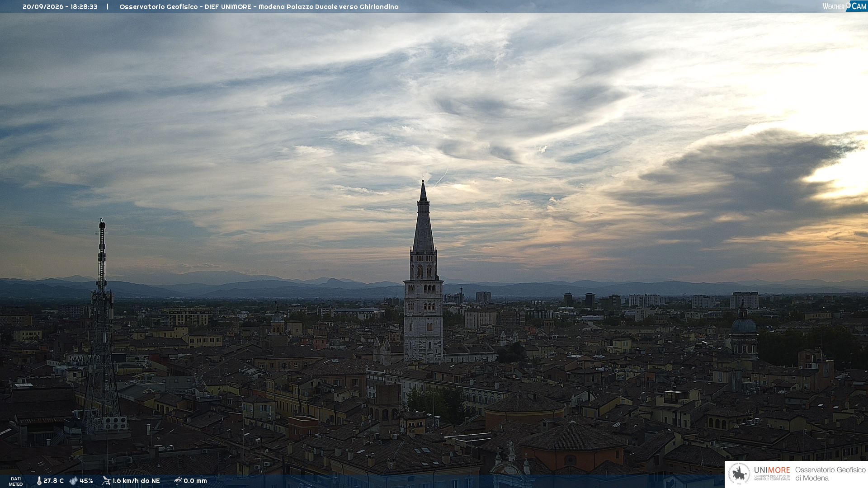Screen dimensions: 868x488
Task: Click the wind anemometer icon
Action: coord(106,481)
